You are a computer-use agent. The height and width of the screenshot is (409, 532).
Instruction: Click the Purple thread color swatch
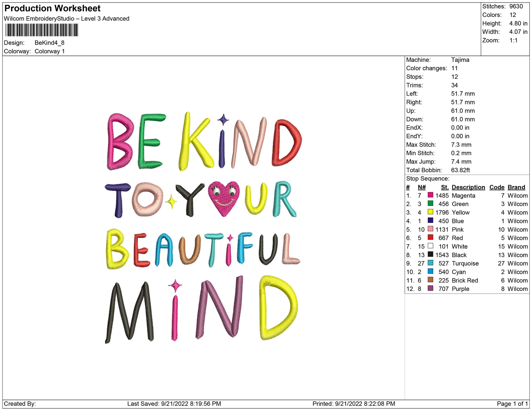[430, 288]
